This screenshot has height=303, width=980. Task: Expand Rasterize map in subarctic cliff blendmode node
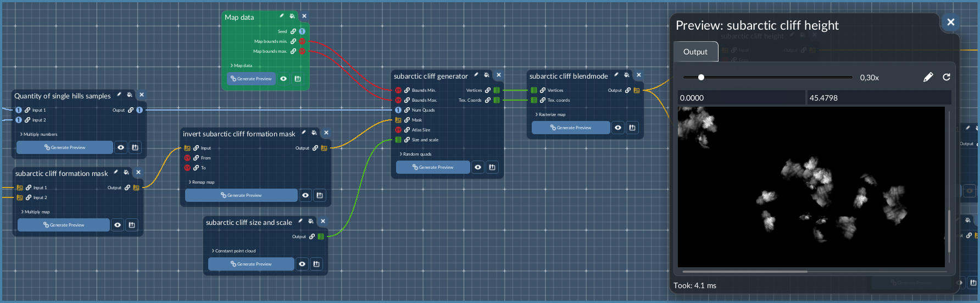tap(551, 114)
